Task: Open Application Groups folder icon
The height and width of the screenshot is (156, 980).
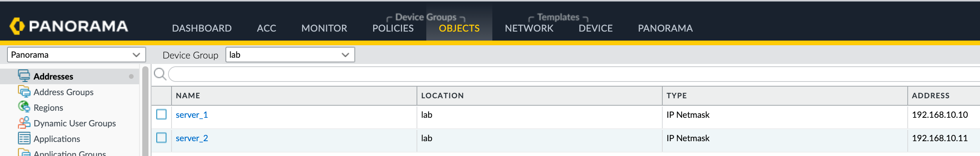Action: pyautogui.click(x=24, y=152)
